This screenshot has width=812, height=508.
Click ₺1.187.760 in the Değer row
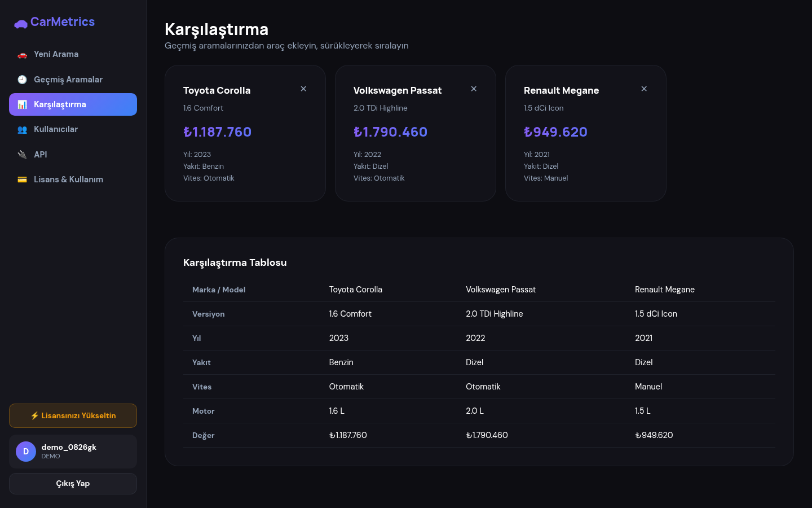(348, 435)
